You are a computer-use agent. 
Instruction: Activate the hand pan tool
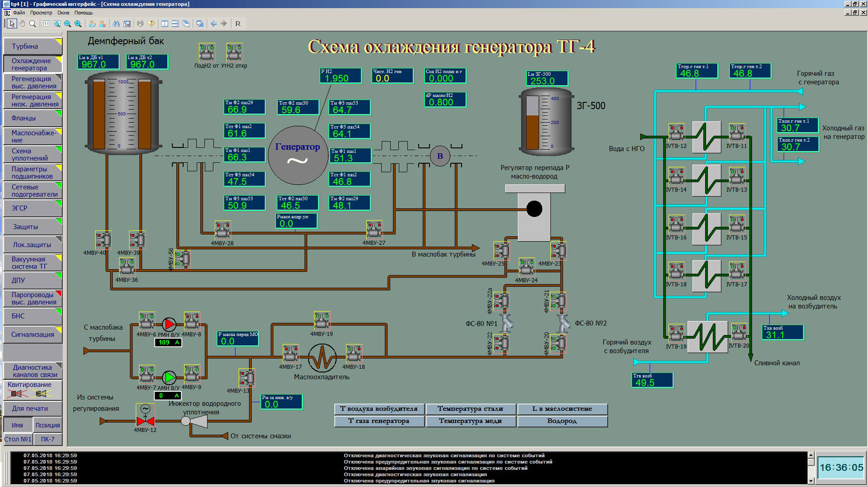tap(22, 23)
